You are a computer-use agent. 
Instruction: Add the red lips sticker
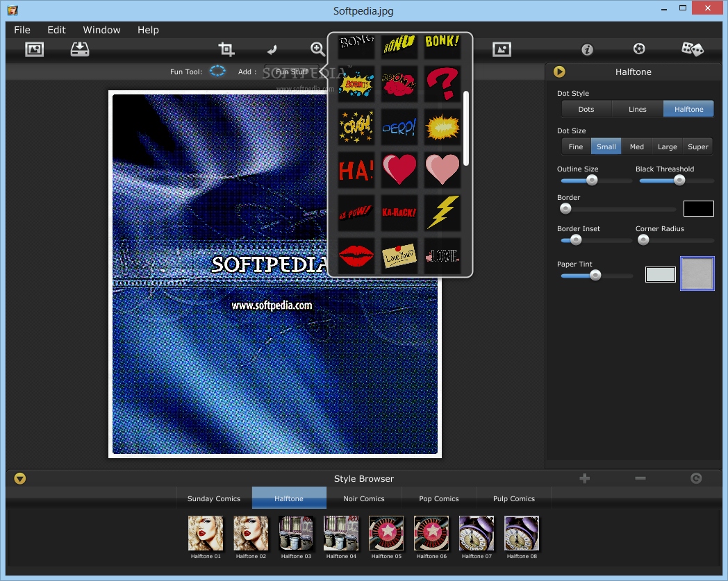[356, 255]
